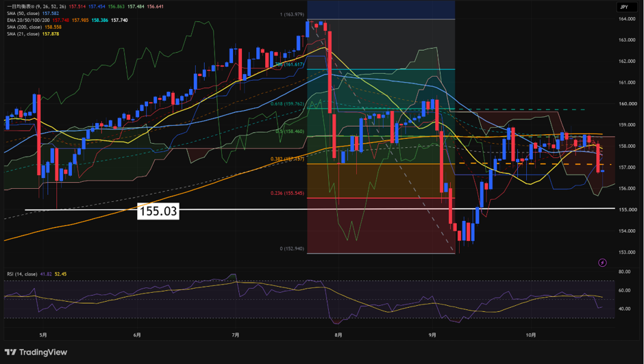Click the Fibonacci 0 (152.940) level label

click(x=292, y=248)
